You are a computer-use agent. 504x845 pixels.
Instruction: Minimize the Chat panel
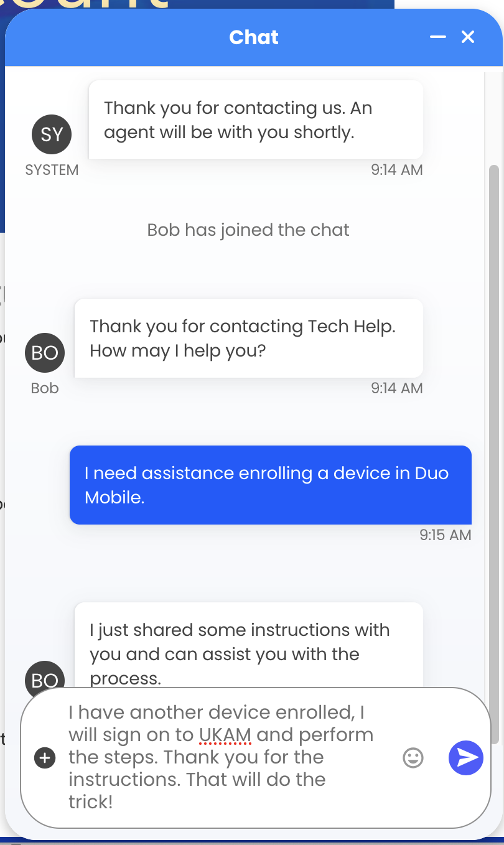point(438,37)
